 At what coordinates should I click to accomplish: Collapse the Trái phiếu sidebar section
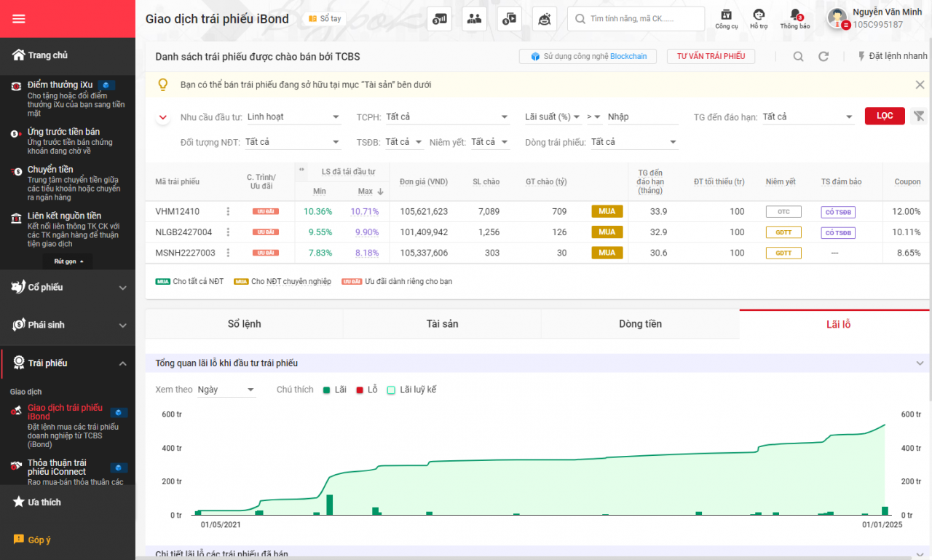click(122, 363)
